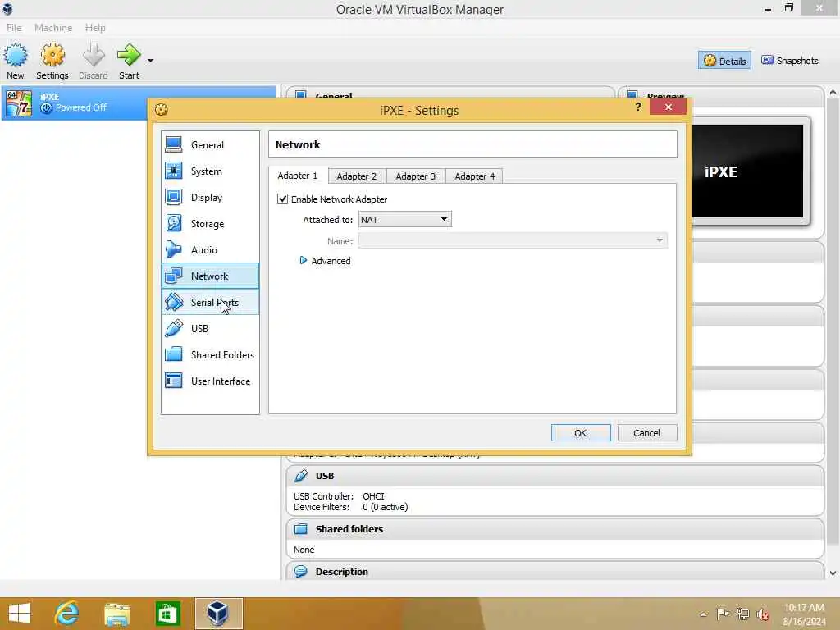840x630 pixels.
Task: Click the network icon in system tray
Action: pos(742,614)
